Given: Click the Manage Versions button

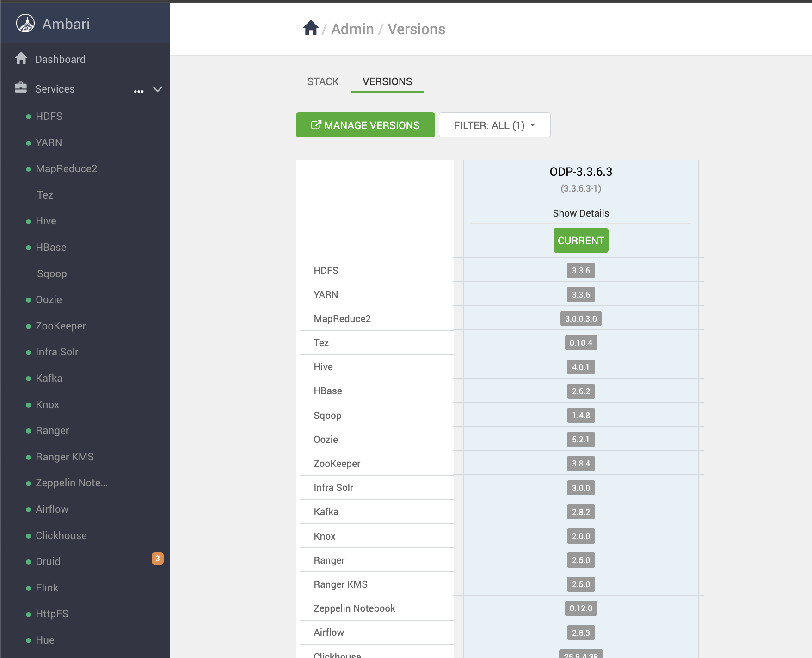Looking at the screenshot, I should (x=365, y=125).
